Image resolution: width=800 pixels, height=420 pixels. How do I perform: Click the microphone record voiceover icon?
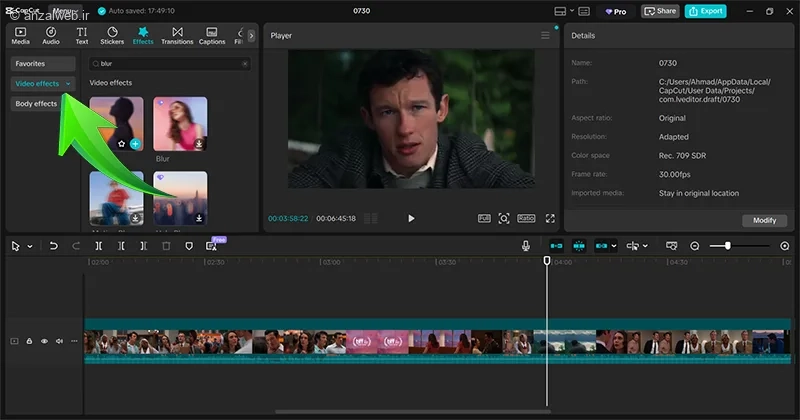[x=526, y=245]
